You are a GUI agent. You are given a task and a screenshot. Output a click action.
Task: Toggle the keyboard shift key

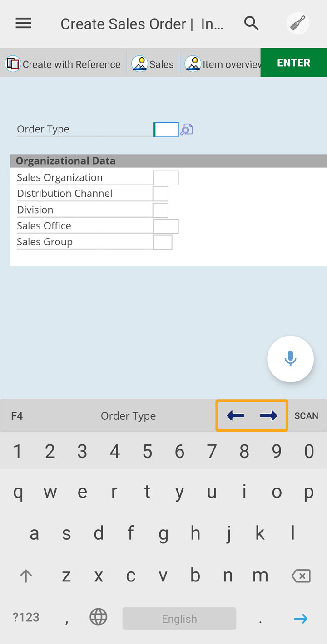tap(25, 576)
